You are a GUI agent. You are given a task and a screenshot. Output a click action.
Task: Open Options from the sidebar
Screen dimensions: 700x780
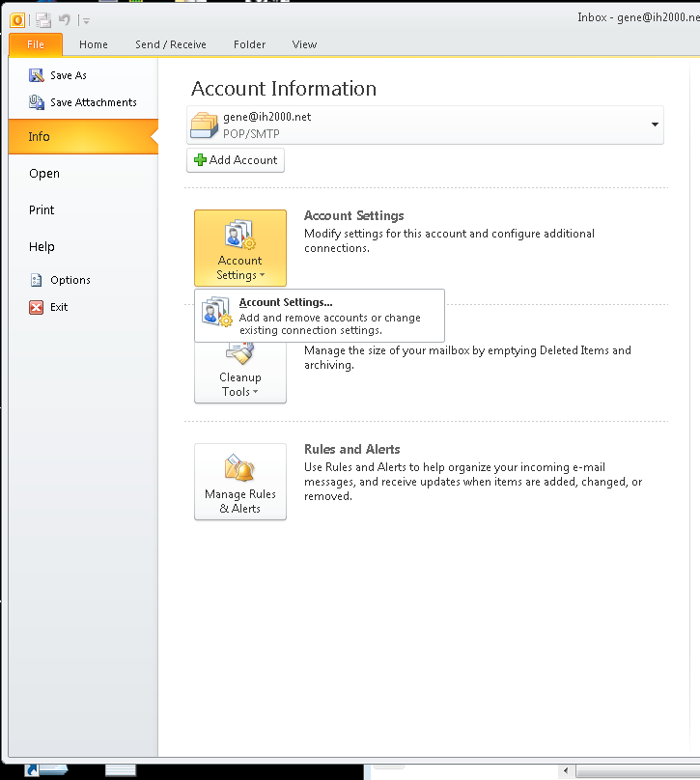point(70,280)
